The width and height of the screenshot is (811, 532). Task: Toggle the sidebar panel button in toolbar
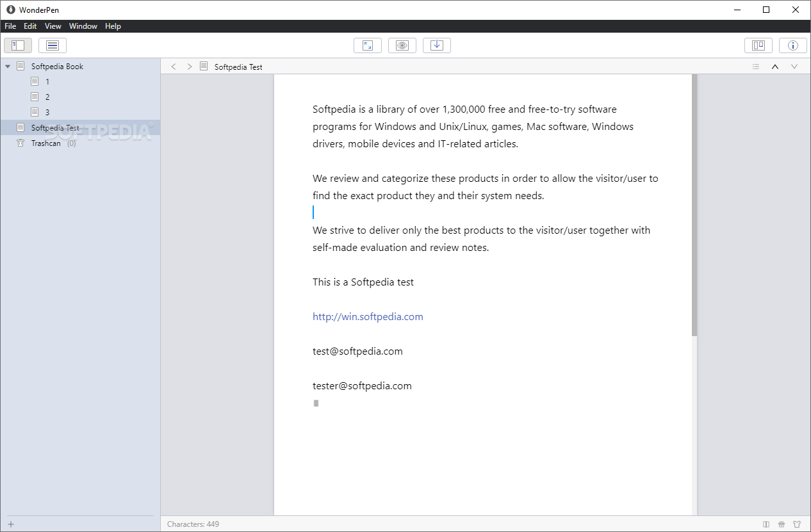click(18, 45)
